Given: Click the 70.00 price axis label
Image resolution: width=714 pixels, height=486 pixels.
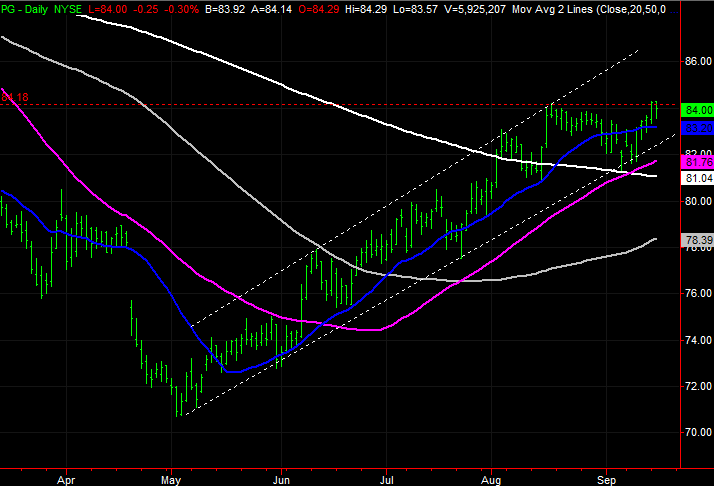Looking at the screenshot, I should click(699, 432).
